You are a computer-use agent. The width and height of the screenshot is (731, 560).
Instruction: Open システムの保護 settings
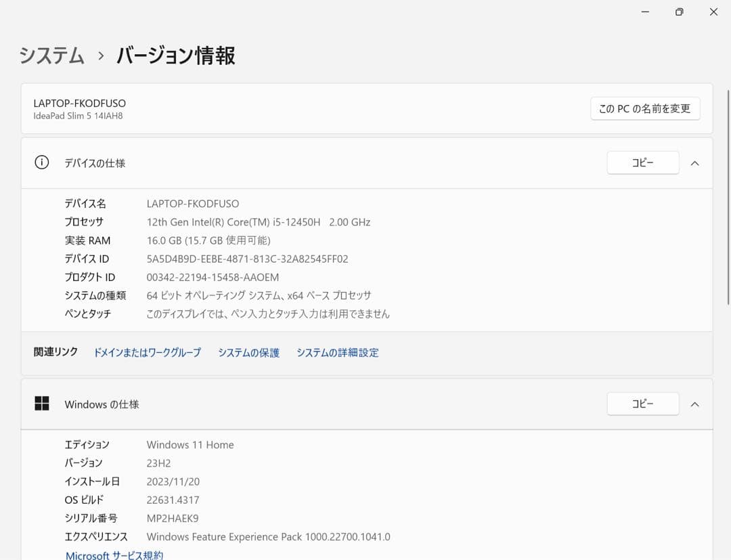248,352
